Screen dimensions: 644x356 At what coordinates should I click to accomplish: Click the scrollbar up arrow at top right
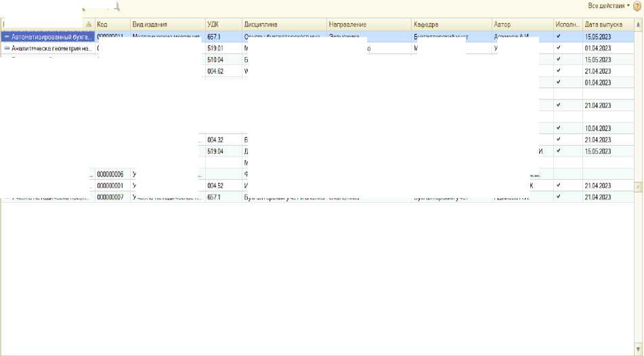tap(638, 24)
